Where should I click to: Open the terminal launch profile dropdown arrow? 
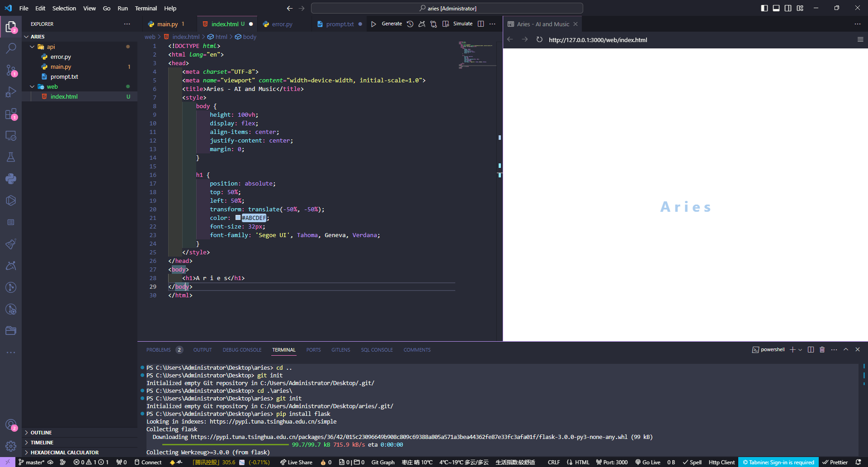click(800, 350)
